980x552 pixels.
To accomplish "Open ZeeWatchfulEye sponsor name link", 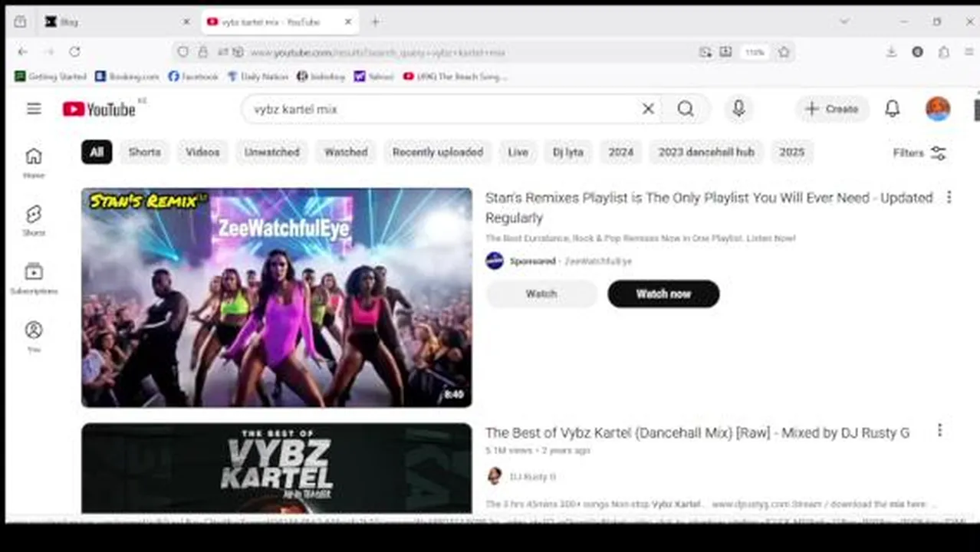I will (598, 261).
